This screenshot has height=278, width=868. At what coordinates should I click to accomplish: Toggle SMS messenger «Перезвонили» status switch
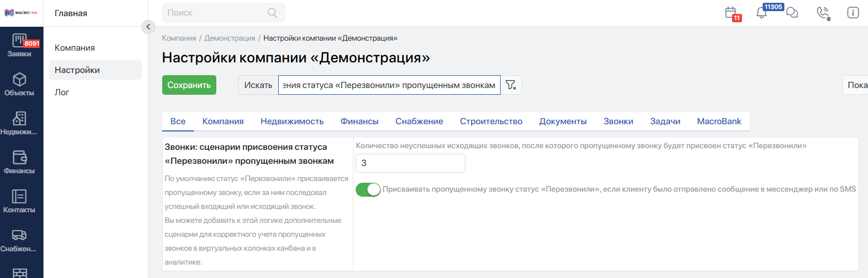point(368,189)
